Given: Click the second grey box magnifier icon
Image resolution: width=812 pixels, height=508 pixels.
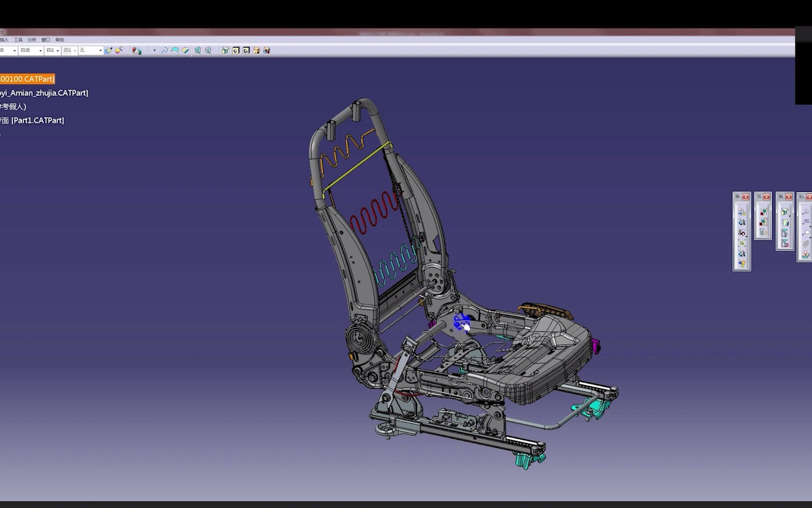Looking at the screenshot, I should tap(208, 50).
